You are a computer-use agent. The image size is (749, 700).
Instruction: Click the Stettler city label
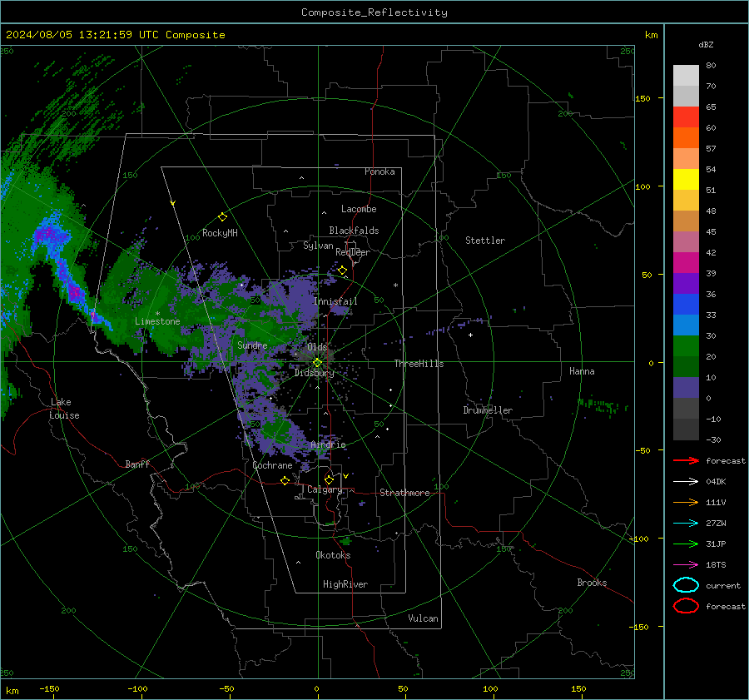click(x=485, y=241)
